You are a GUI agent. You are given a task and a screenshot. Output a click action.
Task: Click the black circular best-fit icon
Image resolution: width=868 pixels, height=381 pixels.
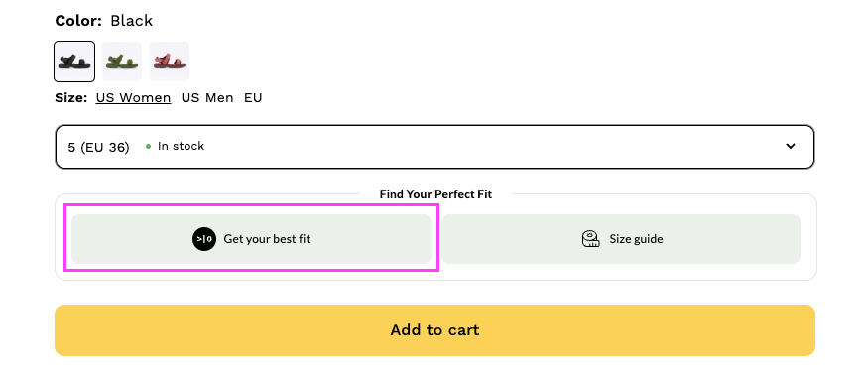(x=204, y=239)
